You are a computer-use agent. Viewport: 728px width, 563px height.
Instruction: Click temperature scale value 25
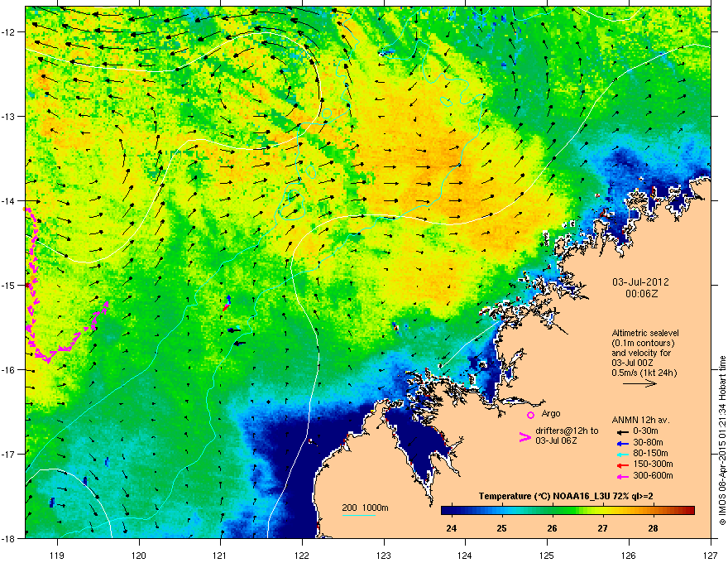pos(501,528)
